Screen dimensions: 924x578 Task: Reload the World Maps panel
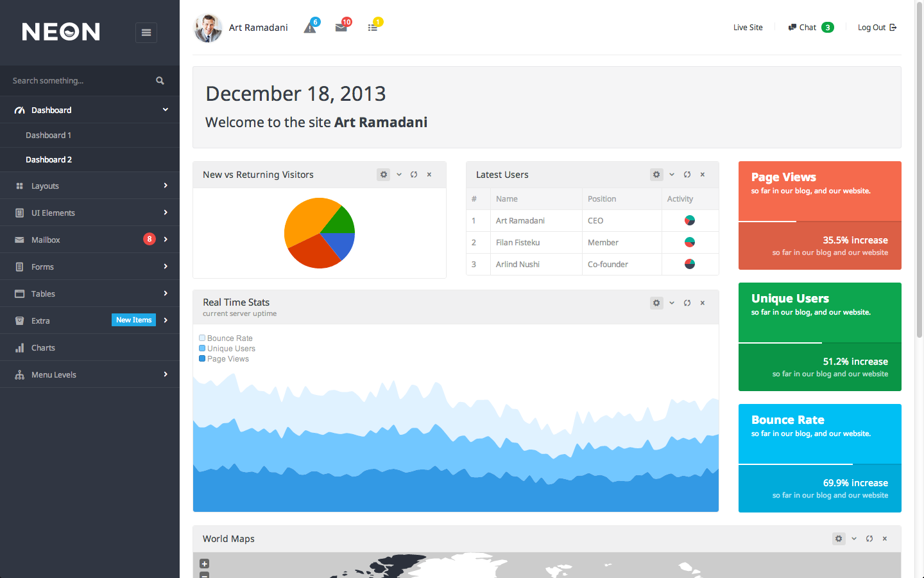click(x=869, y=539)
